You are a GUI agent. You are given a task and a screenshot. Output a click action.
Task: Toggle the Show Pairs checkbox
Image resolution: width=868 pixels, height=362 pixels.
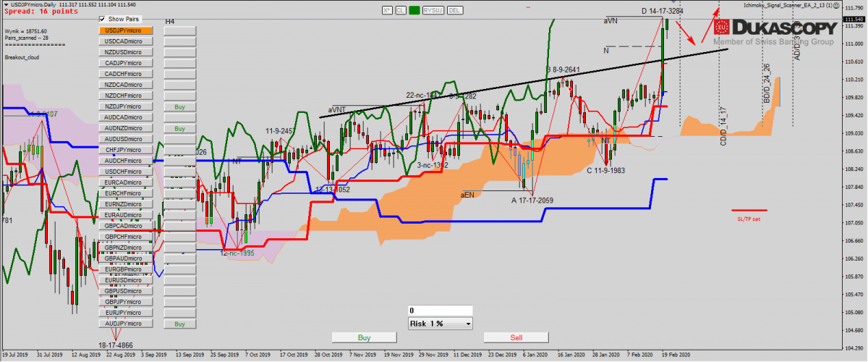coord(102,19)
